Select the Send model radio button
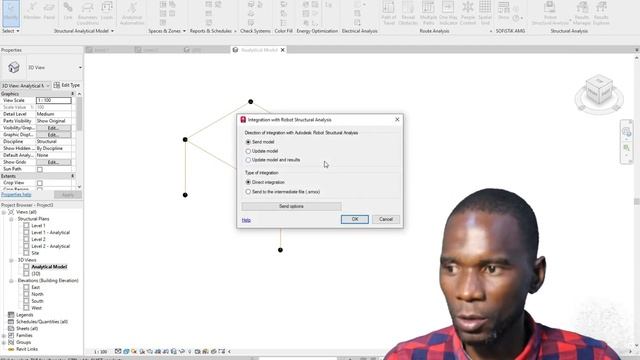 click(248, 142)
